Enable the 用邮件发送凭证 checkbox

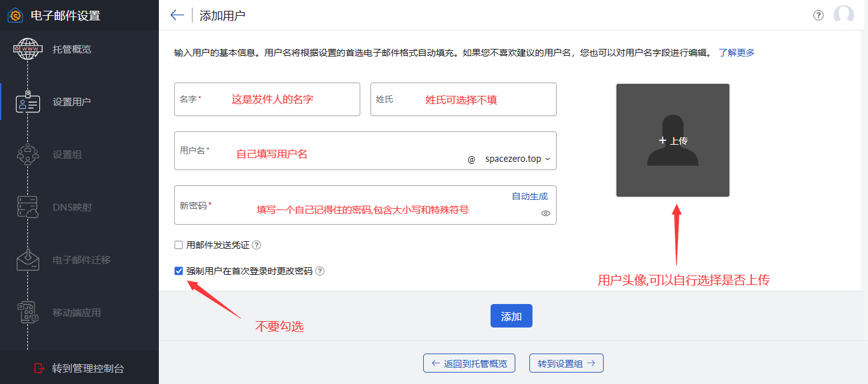[179, 245]
